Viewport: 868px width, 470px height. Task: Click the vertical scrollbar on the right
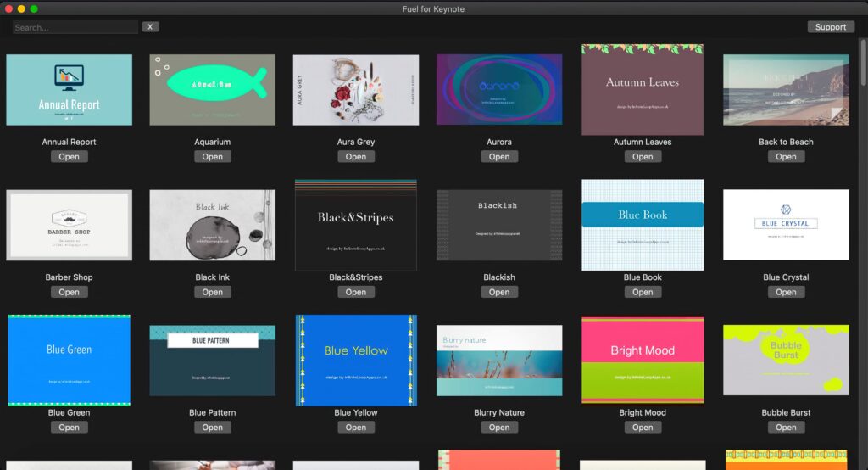click(863, 64)
